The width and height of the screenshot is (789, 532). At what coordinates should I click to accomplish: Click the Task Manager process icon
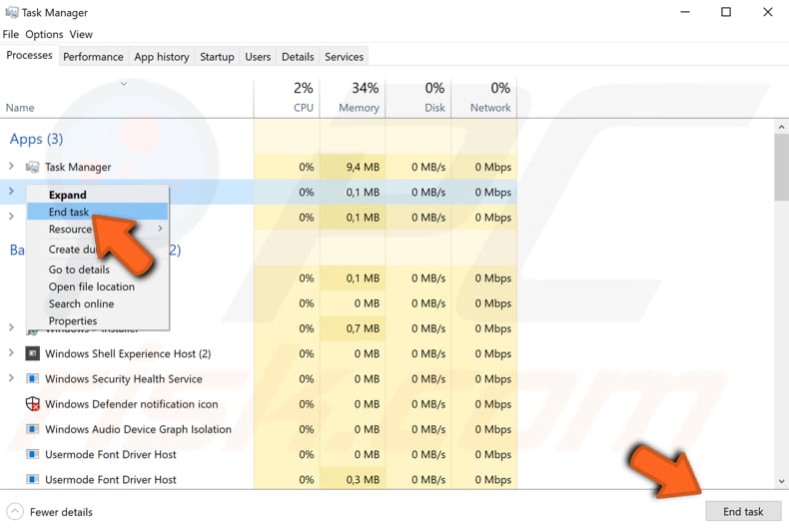pos(32,167)
